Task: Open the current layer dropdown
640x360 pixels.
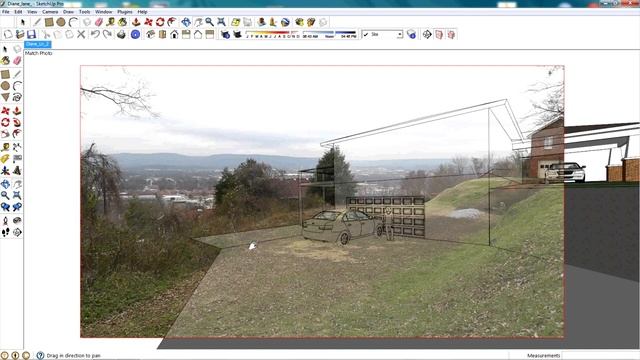Action: (400, 35)
